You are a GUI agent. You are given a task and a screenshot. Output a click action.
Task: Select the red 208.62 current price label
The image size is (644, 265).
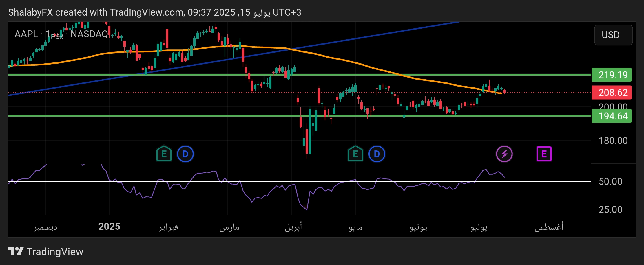[612, 93]
